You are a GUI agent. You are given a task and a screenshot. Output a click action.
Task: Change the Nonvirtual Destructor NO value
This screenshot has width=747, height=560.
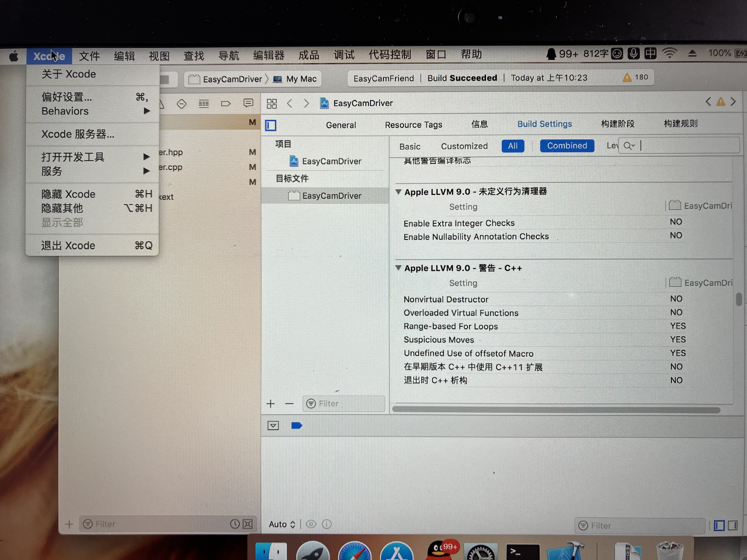[x=676, y=299]
